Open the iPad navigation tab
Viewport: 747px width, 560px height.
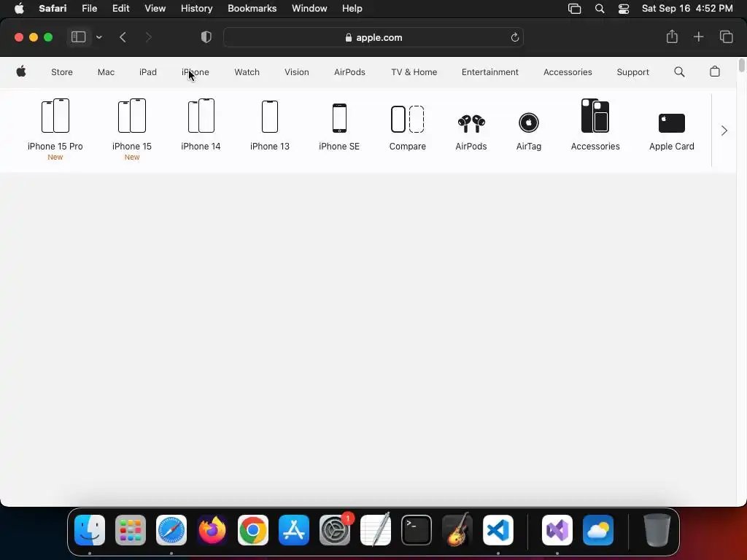tap(147, 72)
